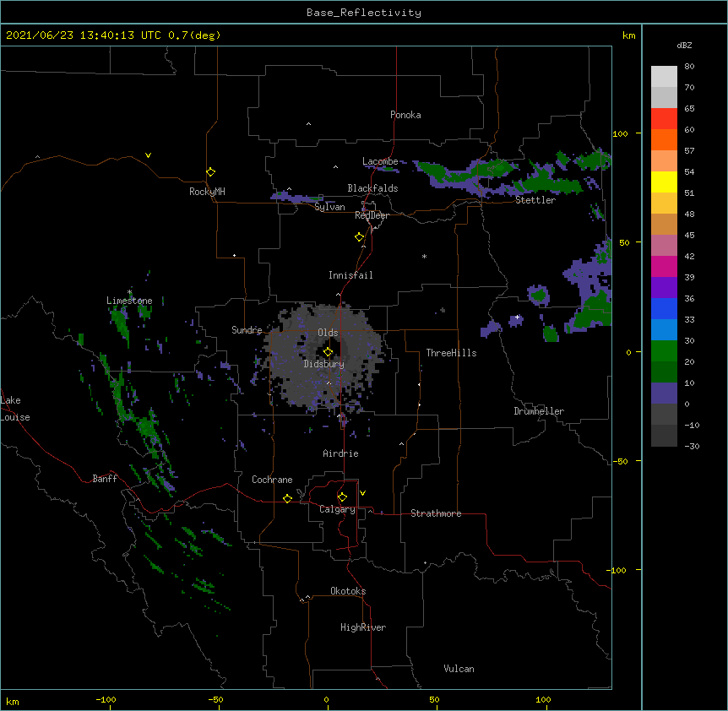Click the Cochrane label
The image size is (728, 711).
(x=272, y=480)
